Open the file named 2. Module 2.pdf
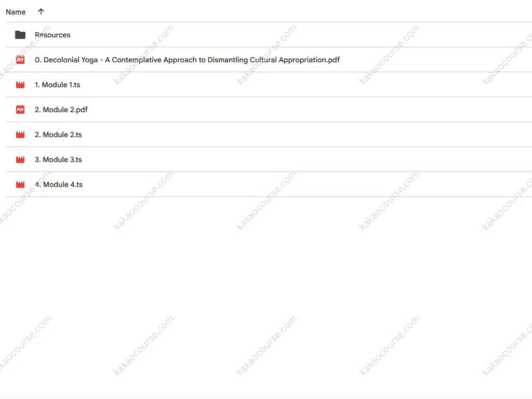The image size is (532, 399). point(61,110)
